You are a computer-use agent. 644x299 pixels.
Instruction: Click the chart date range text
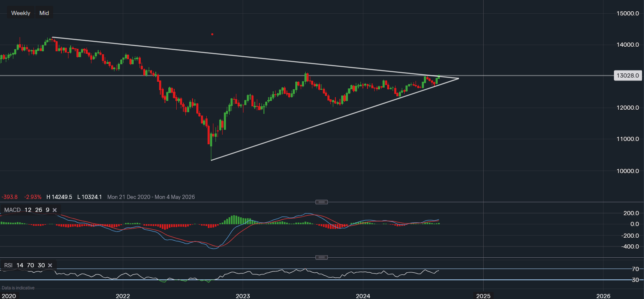[x=151, y=197]
